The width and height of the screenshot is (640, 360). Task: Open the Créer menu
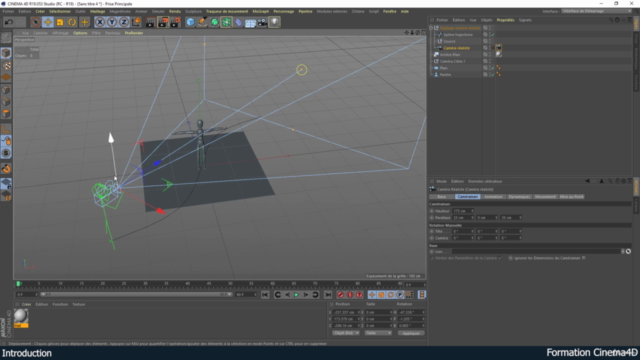tap(40, 11)
